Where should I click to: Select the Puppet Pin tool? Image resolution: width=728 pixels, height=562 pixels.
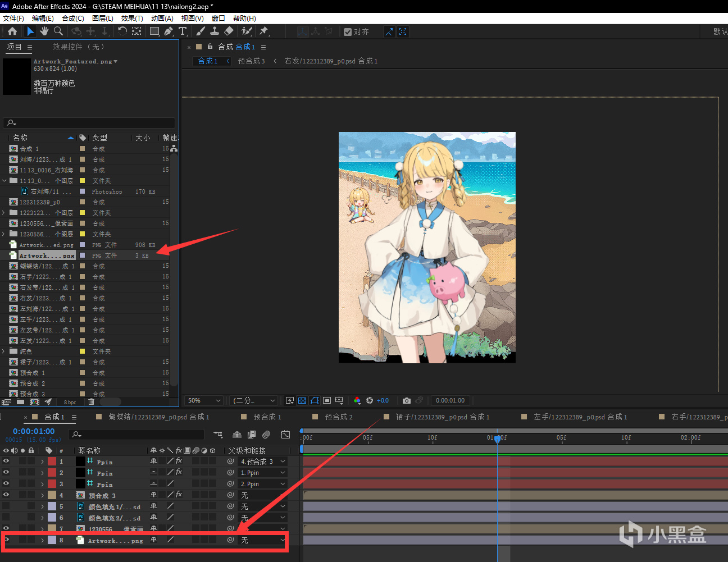click(263, 31)
